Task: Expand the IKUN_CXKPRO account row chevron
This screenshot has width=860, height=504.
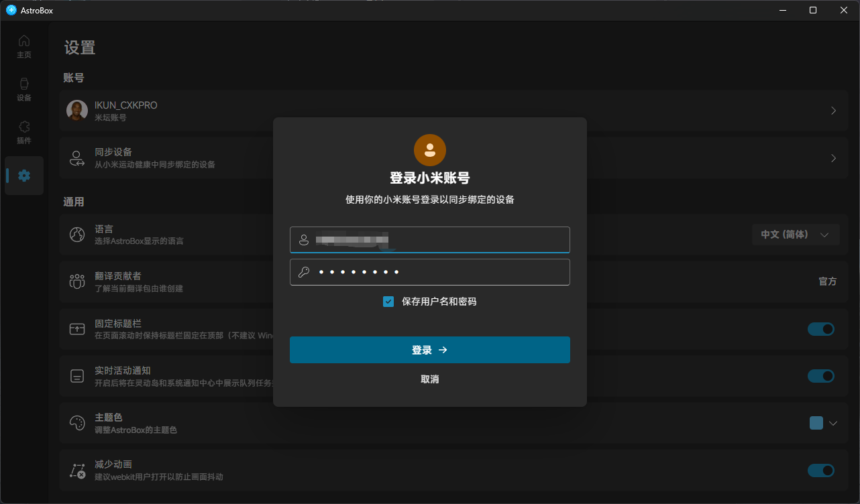Action: tap(833, 111)
